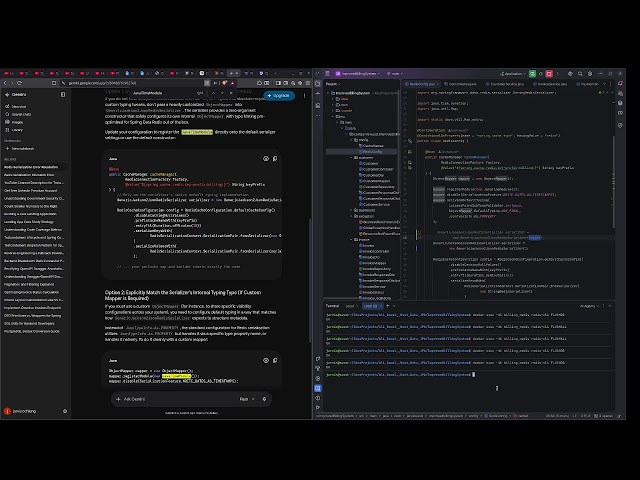Open the AI Agents dropdown in terminal
The width and height of the screenshot is (640, 480).
[x=589, y=306]
